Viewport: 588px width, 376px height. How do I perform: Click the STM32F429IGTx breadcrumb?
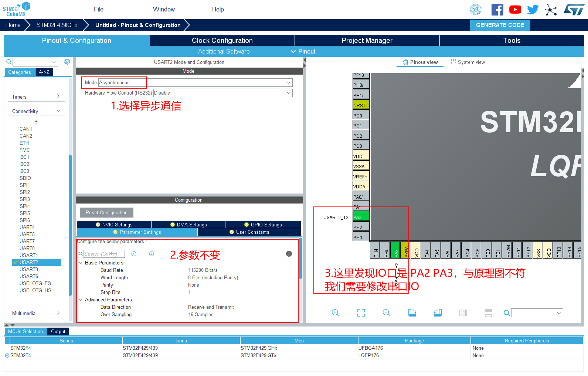(57, 25)
